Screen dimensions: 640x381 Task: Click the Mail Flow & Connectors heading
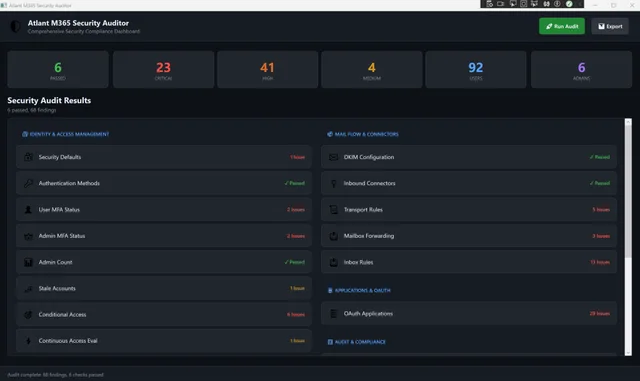click(x=367, y=134)
